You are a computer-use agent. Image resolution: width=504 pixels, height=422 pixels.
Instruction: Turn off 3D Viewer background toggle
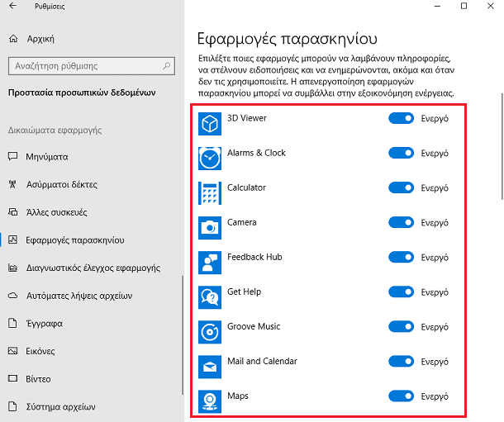pos(402,118)
